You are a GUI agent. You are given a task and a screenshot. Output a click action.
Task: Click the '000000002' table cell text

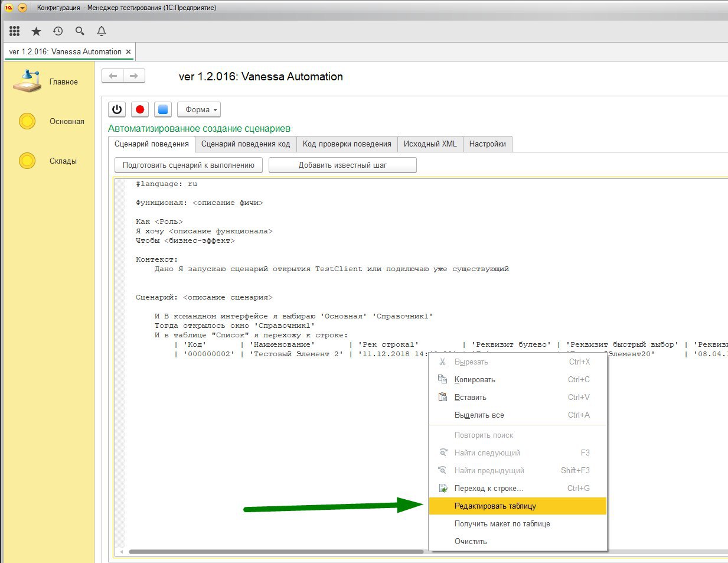click(209, 354)
